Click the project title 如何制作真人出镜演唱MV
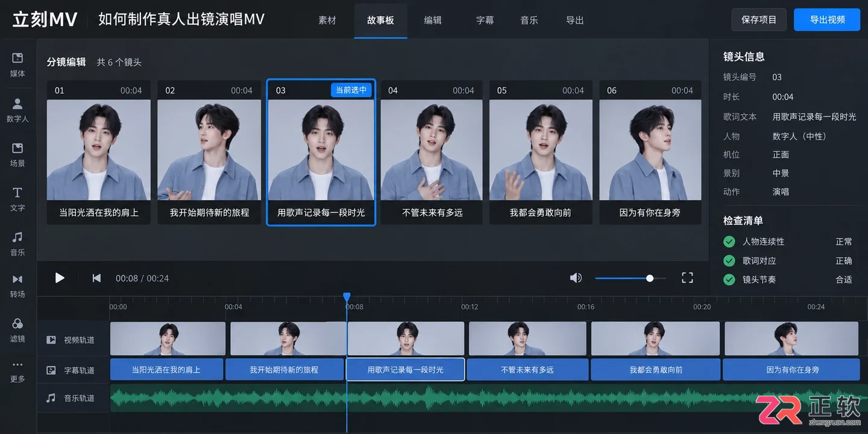Screen dimensions: 868x434 click(x=181, y=19)
